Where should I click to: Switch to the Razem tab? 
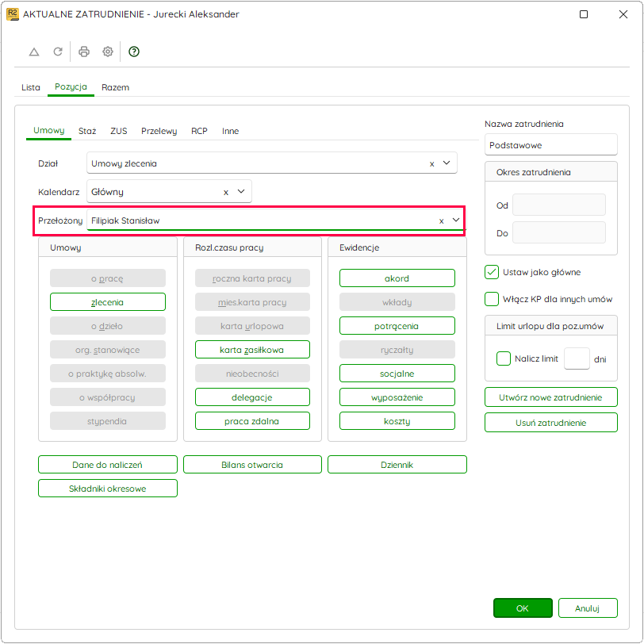[x=116, y=87]
